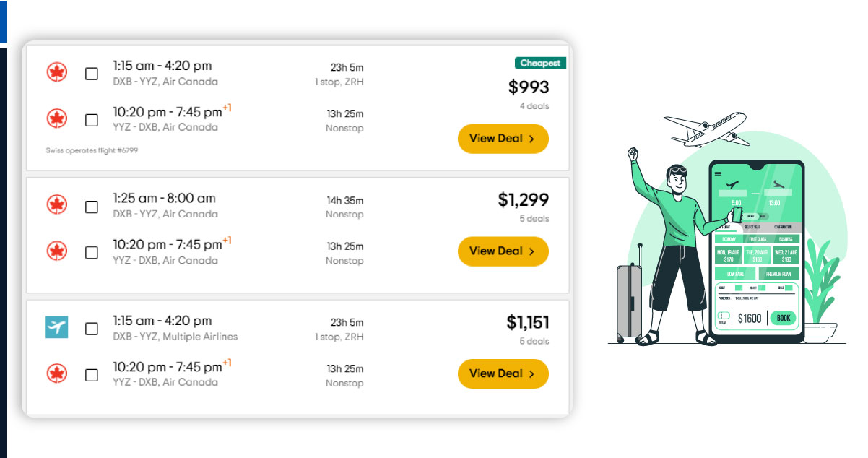Click Air Canada logo on $993 outbound flight
The image size is (868, 458).
[56, 73]
